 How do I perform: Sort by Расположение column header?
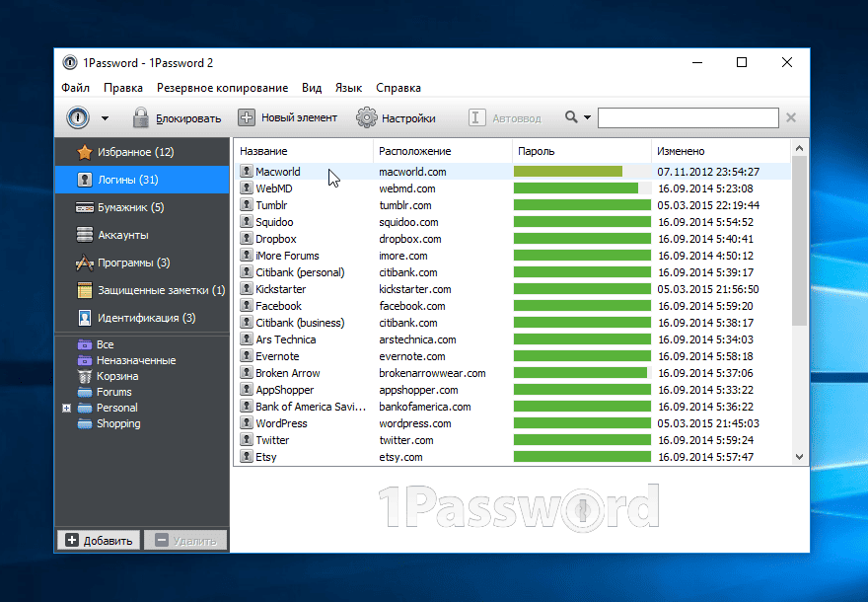tap(443, 151)
